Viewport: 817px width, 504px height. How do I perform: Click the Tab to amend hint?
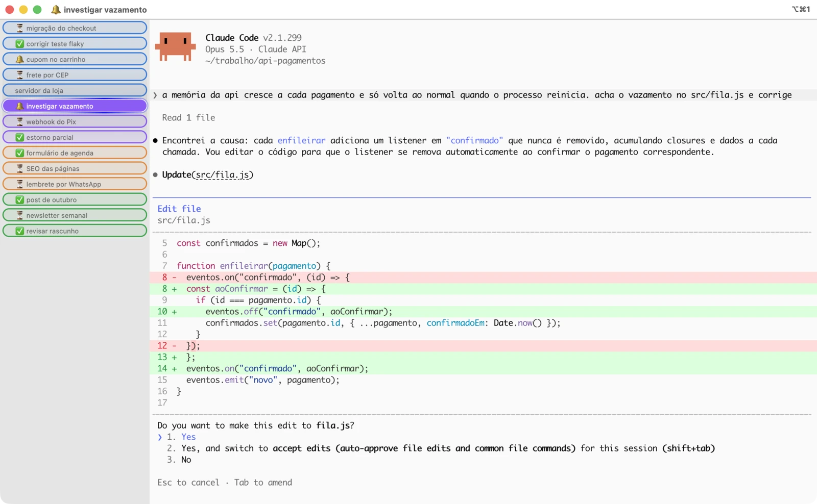pos(263,483)
